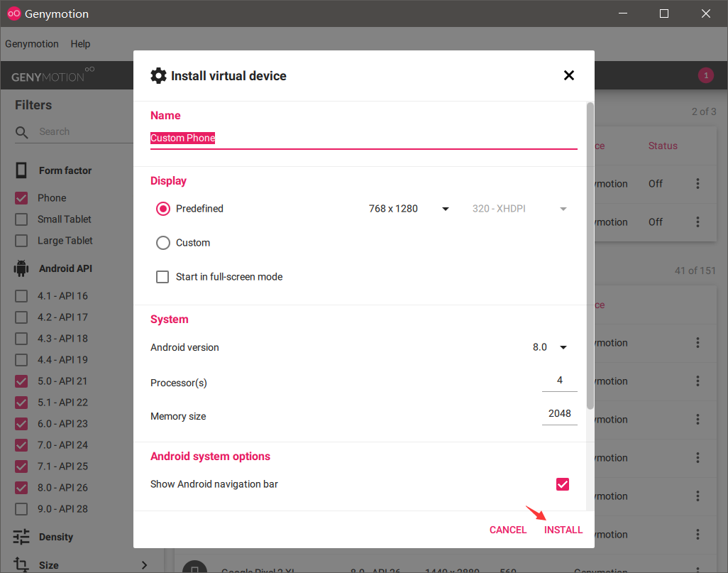
Task: Select the Custom display radio button
Action: [163, 243]
